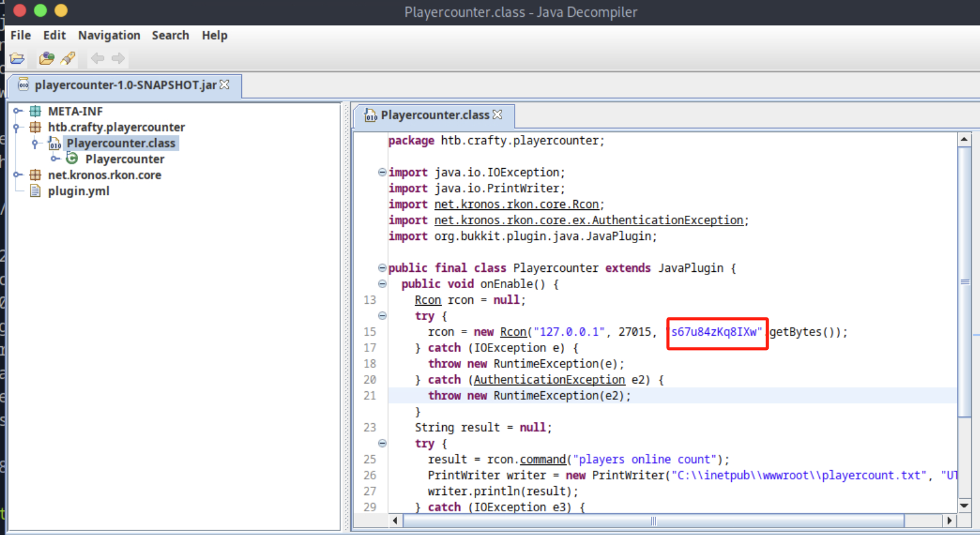980x535 pixels.
Task: Click the Search toolbar icon
Action: pos(68,59)
